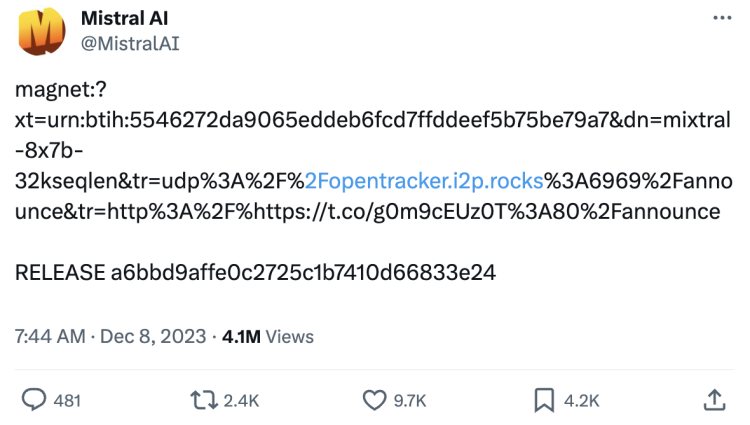Click the share upload icon
Image resolution: width=750 pixels, height=425 pixels.
[714, 400]
